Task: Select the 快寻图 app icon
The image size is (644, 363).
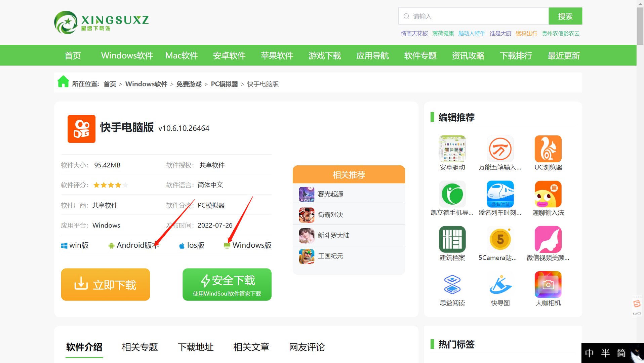Action: 500,284
